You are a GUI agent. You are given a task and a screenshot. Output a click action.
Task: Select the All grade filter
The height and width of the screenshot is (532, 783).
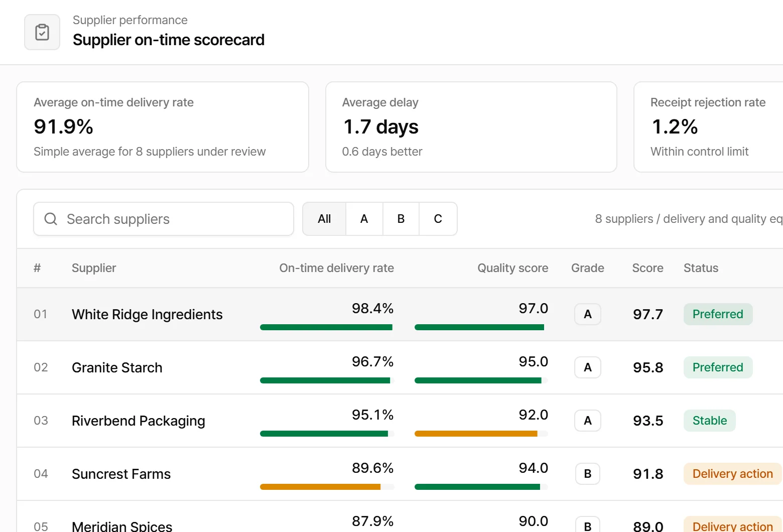324,219
